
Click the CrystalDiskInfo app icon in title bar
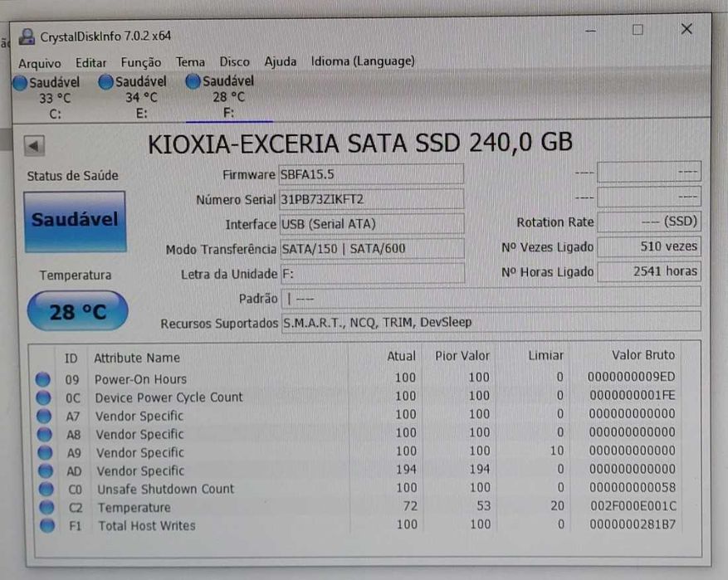click(27, 37)
